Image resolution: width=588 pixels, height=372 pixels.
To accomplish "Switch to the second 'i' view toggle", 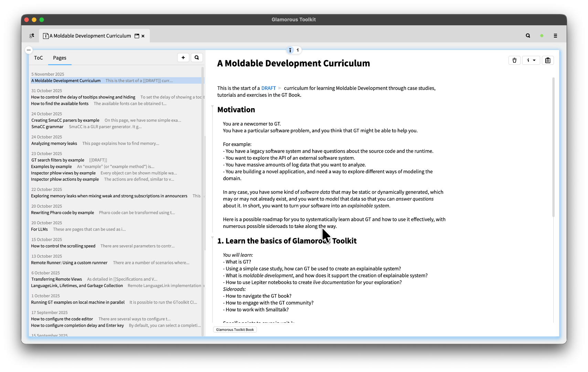I will click(298, 50).
